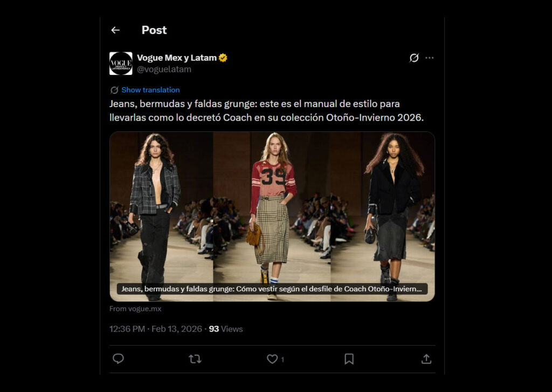This screenshot has width=552, height=392.
Task: Open the From vogue.mx source link
Action: [135, 309]
